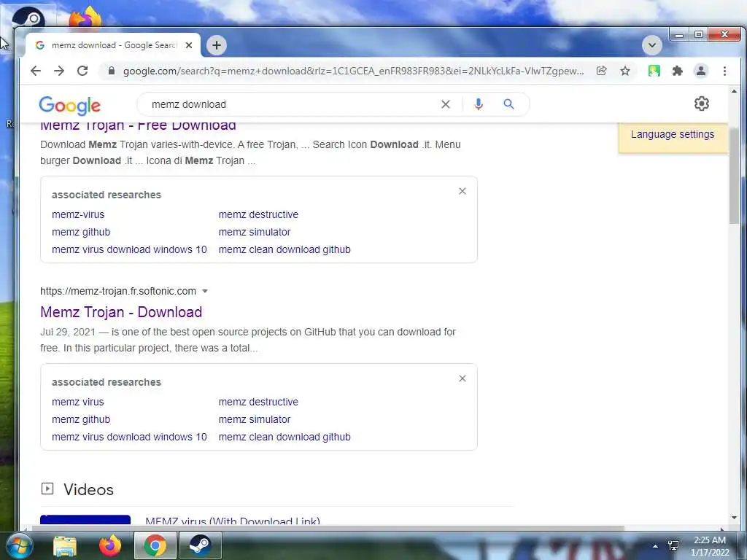Open the Extensions puzzle menu
The height and width of the screenshot is (560, 747).
click(678, 71)
